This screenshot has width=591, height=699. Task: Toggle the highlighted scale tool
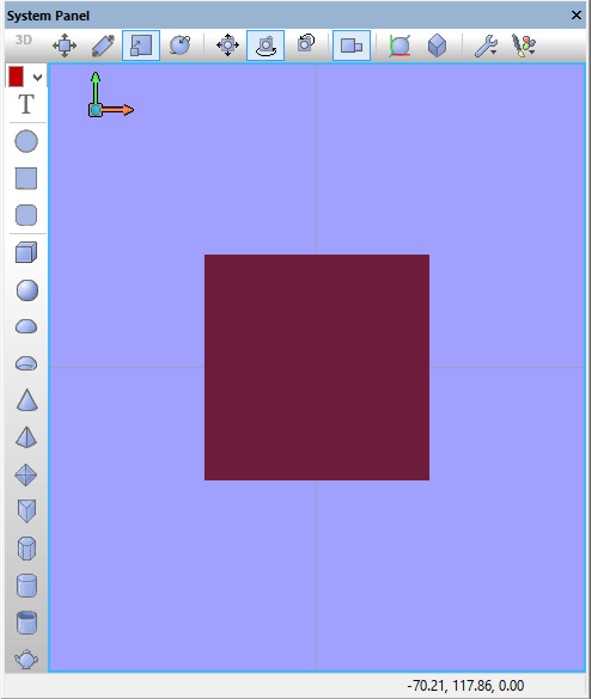coord(141,45)
